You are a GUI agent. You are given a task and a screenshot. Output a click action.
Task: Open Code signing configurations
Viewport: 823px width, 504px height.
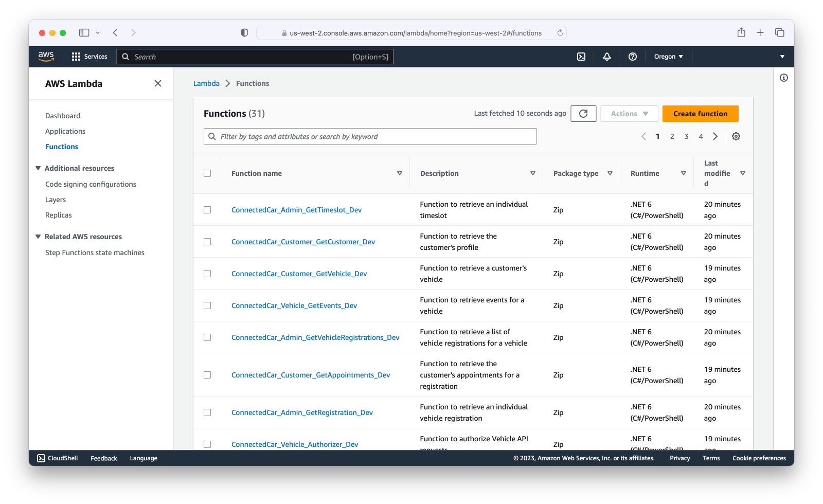coord(91,184)
